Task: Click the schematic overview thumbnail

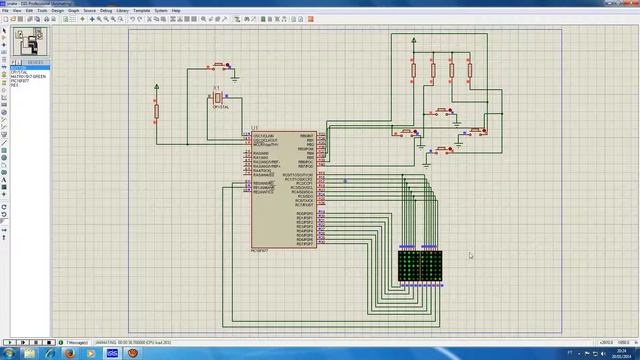Action: (30, 41)
